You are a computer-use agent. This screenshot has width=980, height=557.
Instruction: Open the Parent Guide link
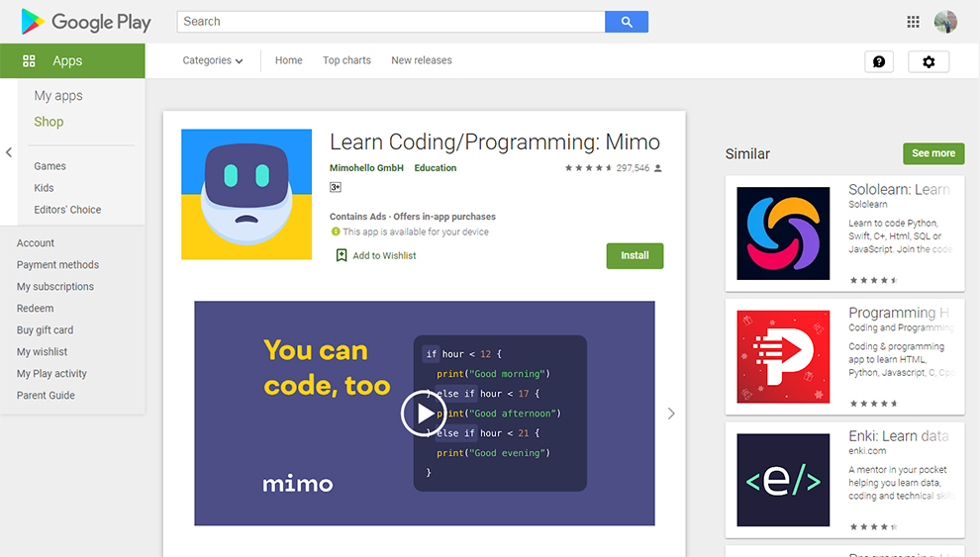46,396
